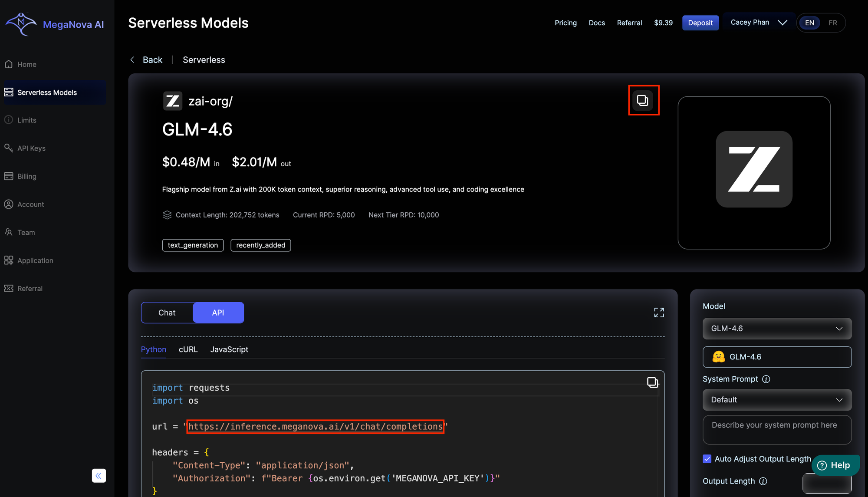
Task: Click the System Prompt info icon
Action: (x=766, y=379)
